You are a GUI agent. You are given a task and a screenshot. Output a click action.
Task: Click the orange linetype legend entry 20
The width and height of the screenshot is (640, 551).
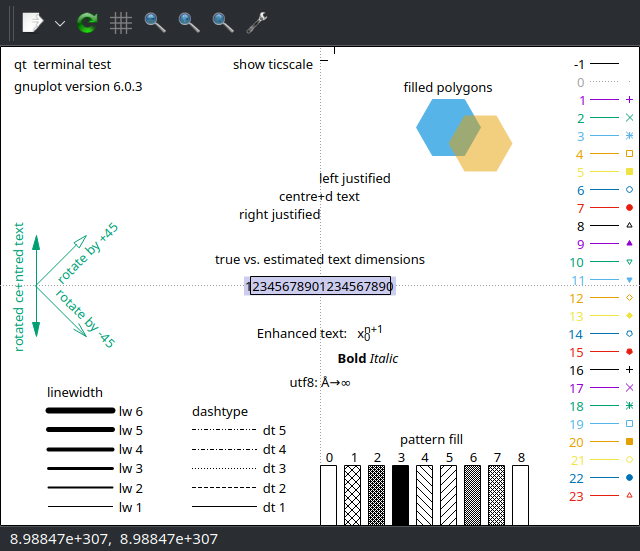[x=602, y=442]
